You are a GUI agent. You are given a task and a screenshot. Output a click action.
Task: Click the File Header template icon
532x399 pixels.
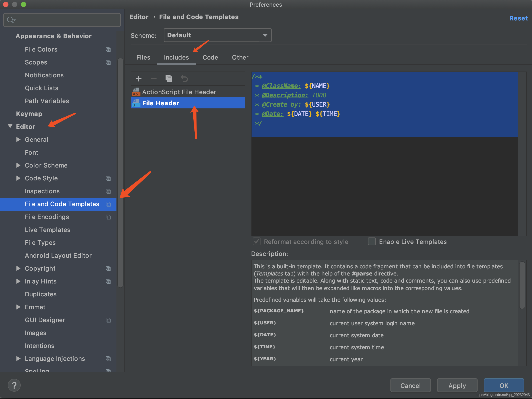tap(137, 103)
